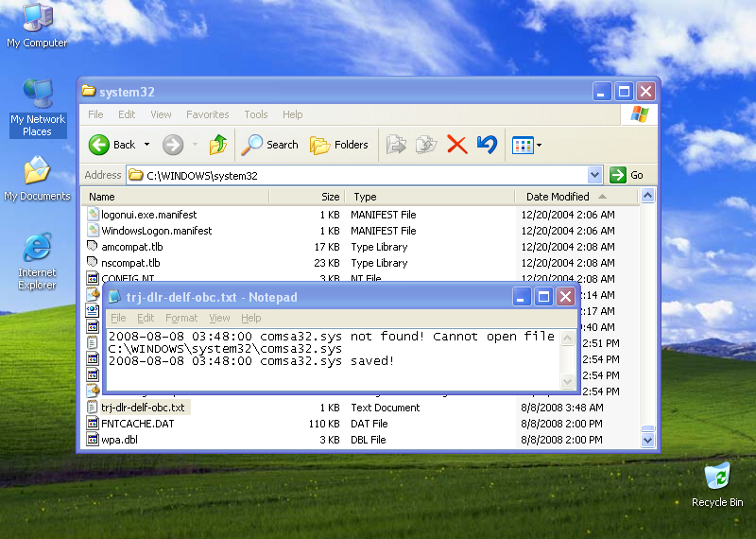Sort files by the Type column header
Screen dimensions: 756x539
431,197
